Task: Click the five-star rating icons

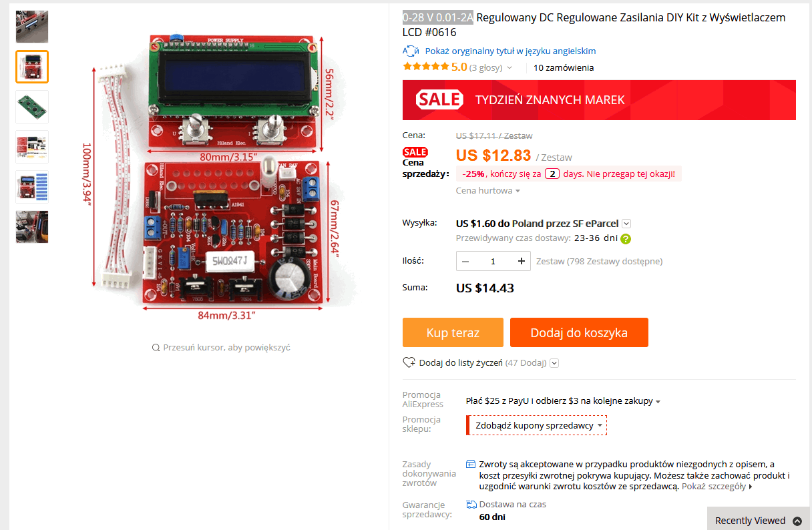Action: (x=426, y=67)
